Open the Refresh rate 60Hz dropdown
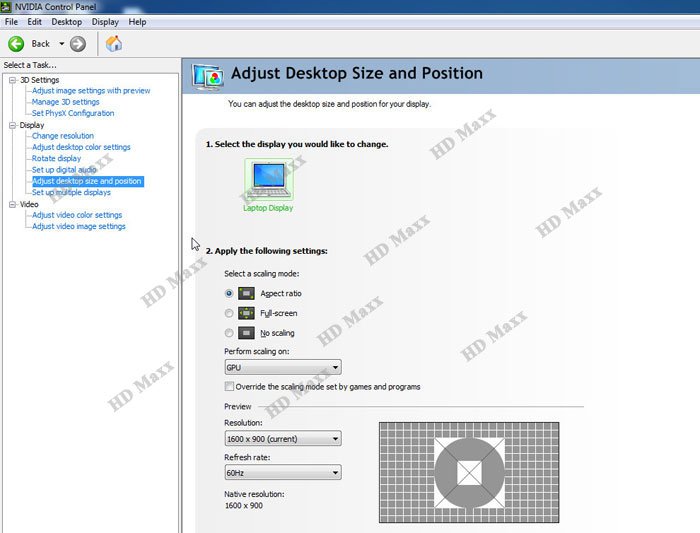Viewport: 700px width, 533px height. (x=283, y=472)
